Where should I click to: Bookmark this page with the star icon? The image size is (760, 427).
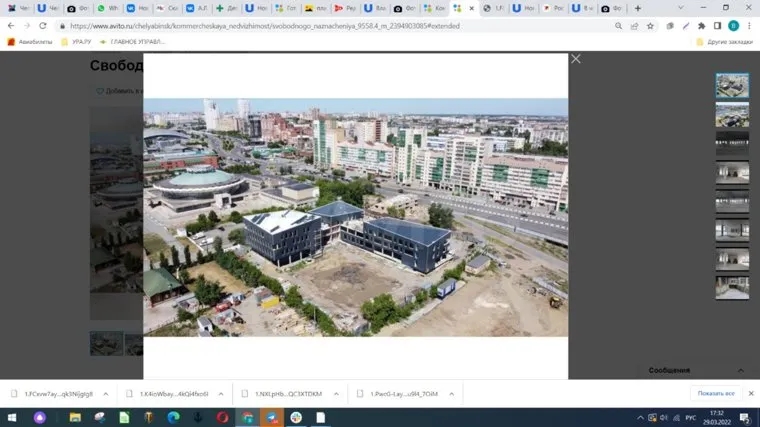point(651,26)
